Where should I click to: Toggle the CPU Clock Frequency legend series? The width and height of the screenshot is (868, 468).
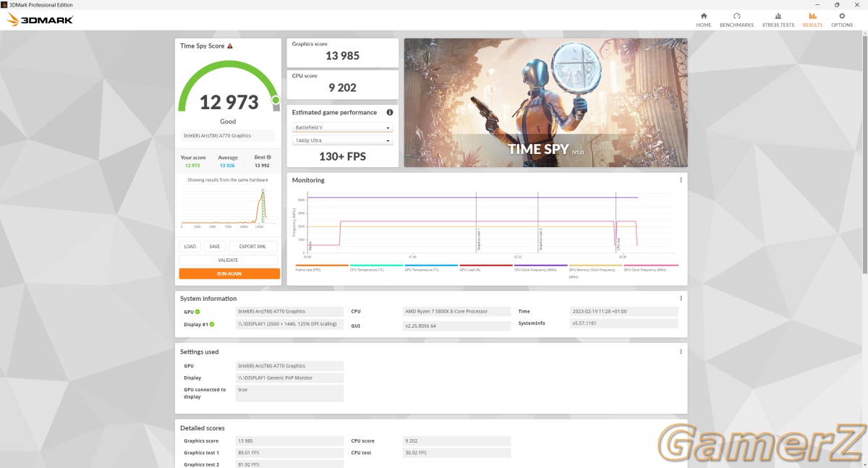point(540,268)
